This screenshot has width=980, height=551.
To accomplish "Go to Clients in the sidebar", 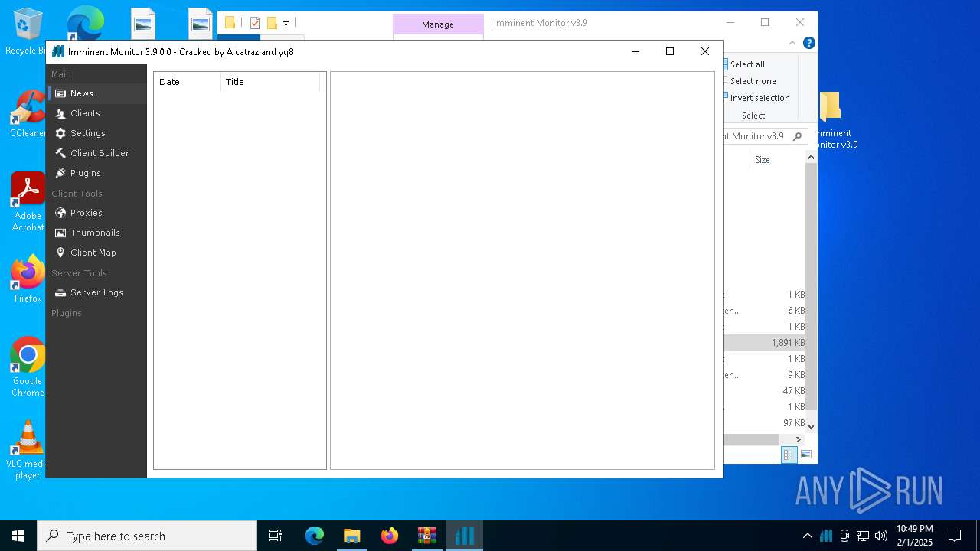I will point(96,113).
